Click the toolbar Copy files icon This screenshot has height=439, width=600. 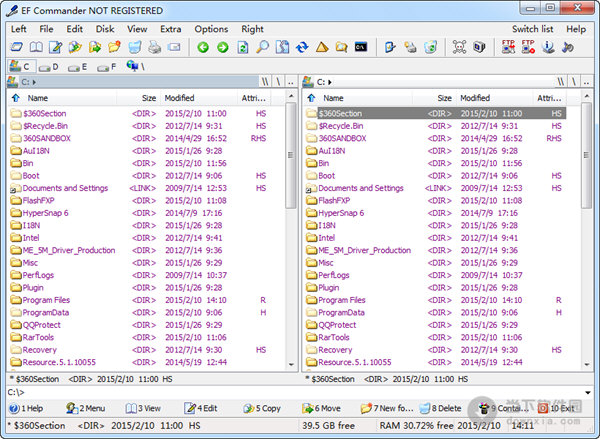pyautogui.click(x=75, y=47)
